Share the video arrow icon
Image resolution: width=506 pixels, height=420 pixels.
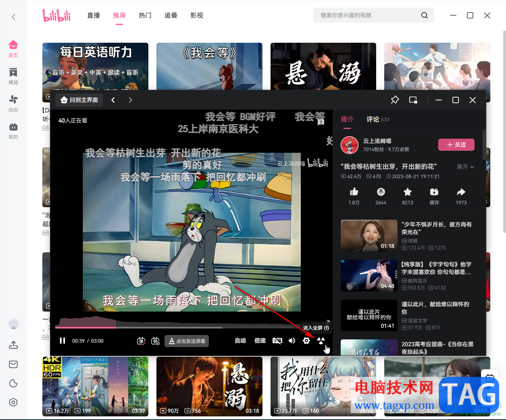461,192
